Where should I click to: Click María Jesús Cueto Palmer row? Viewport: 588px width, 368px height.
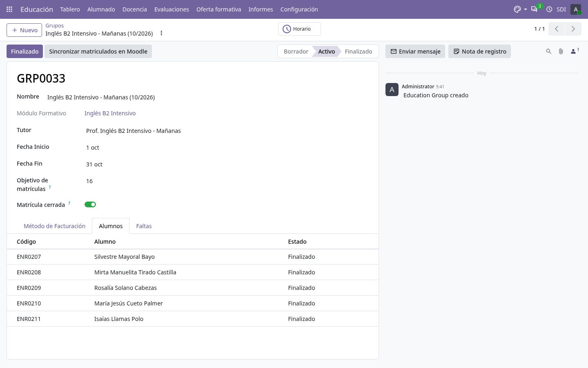[193, 303]
